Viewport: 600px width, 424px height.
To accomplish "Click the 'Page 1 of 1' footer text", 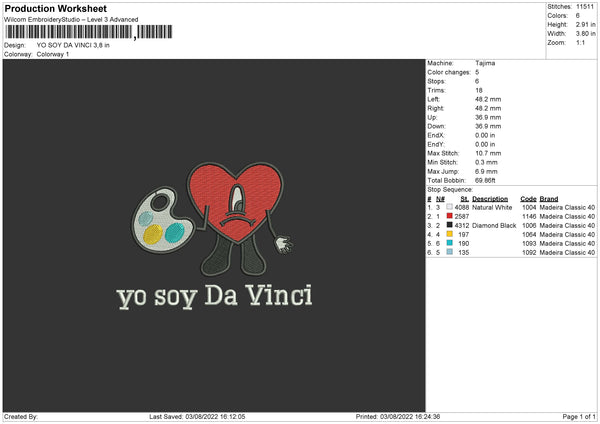I will [579, 417].
